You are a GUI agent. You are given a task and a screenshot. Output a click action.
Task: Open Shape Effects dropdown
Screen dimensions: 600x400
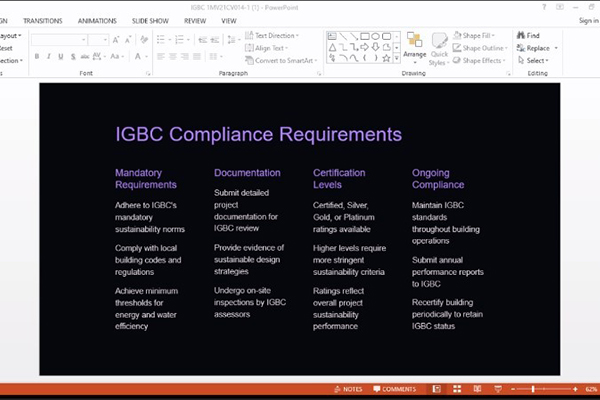pyautogui.click(x=479, y=60)
